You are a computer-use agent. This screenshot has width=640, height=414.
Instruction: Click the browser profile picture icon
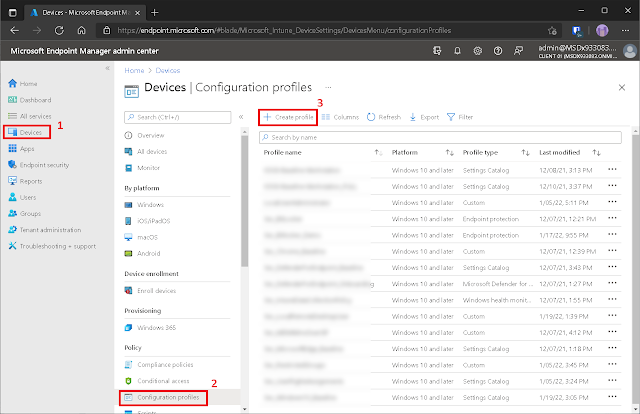click(602, 30)
